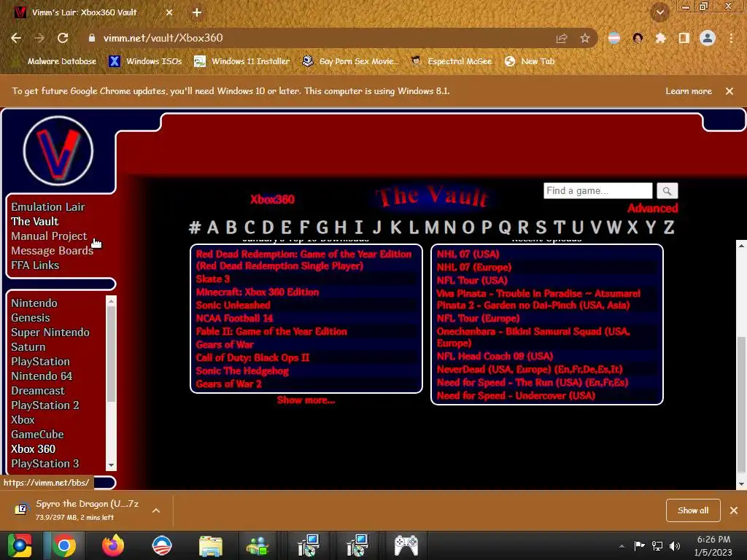Image resolution: width=747 pixels, height=560 pixels.
Task: Reload the current page
Action: click(x=63, y=38)
